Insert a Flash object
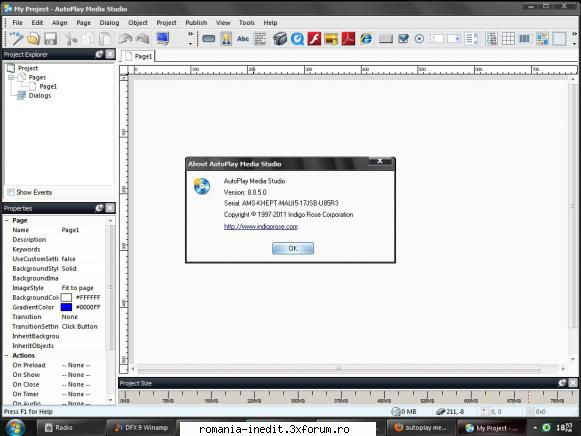Screen dimensions: 581x436 point(314,39)
